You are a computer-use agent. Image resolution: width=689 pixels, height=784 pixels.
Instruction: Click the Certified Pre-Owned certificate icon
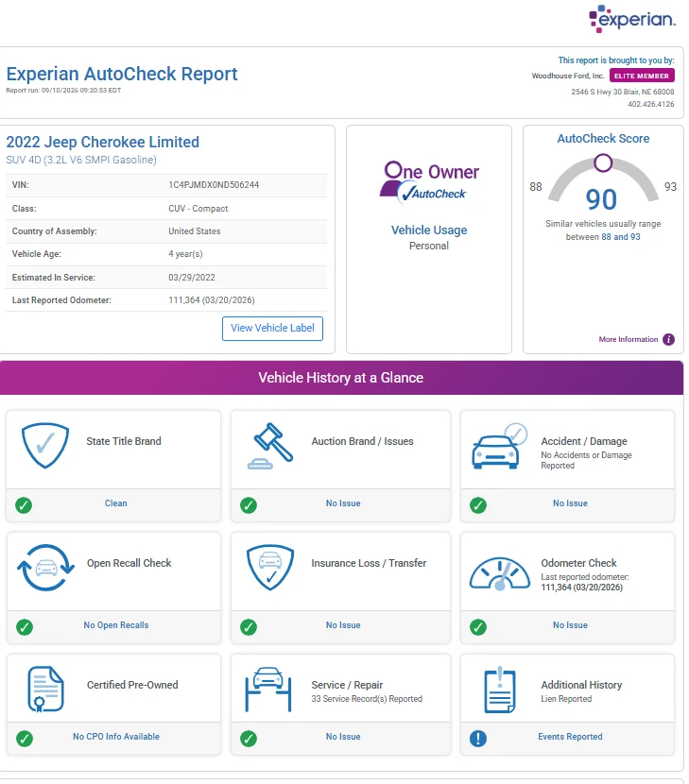click(45, 689)
